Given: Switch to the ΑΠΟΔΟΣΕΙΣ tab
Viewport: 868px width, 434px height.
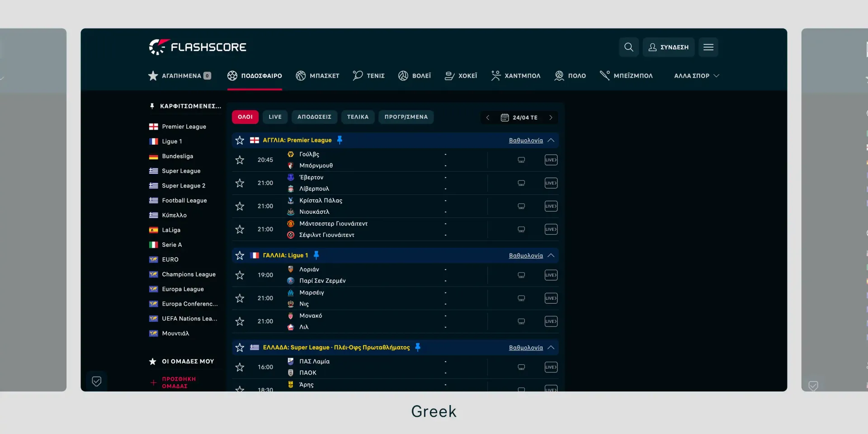Looking at the screenshot, I should (314, 117).
